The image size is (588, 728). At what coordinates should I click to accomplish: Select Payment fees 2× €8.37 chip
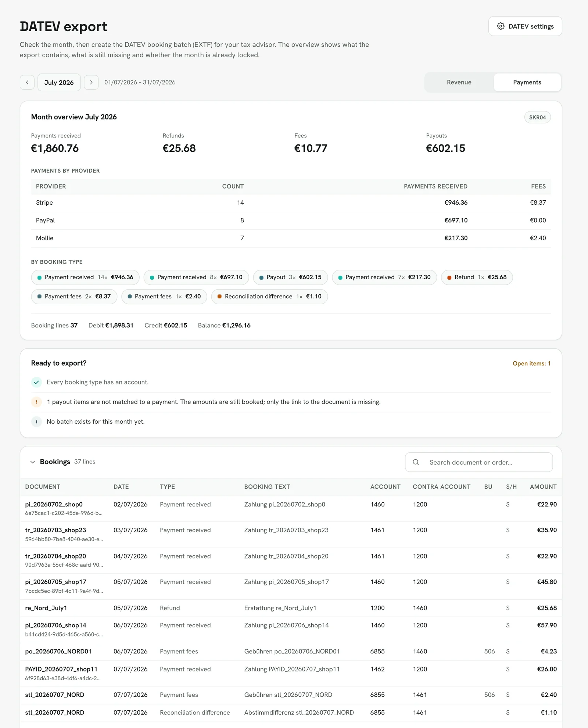click(74, 297)
